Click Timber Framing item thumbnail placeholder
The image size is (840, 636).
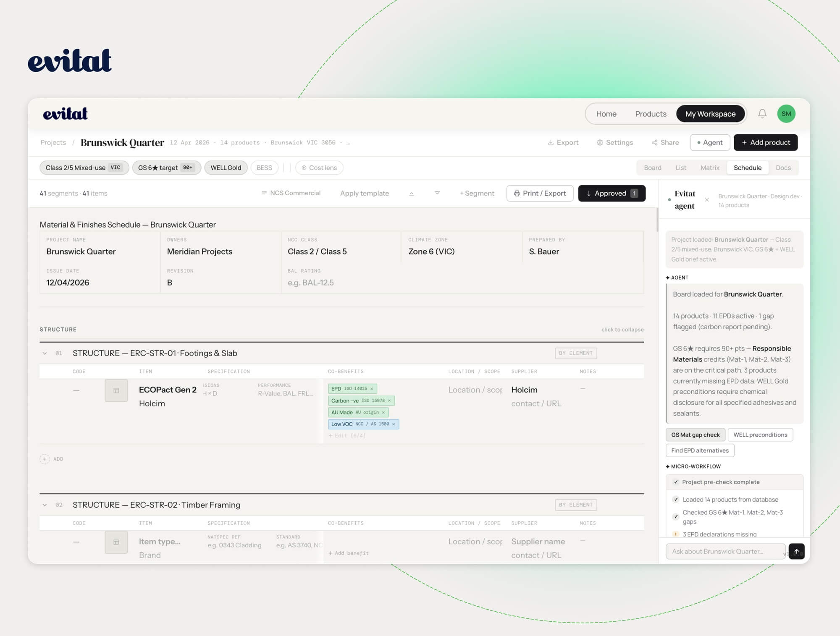(116, 542)
